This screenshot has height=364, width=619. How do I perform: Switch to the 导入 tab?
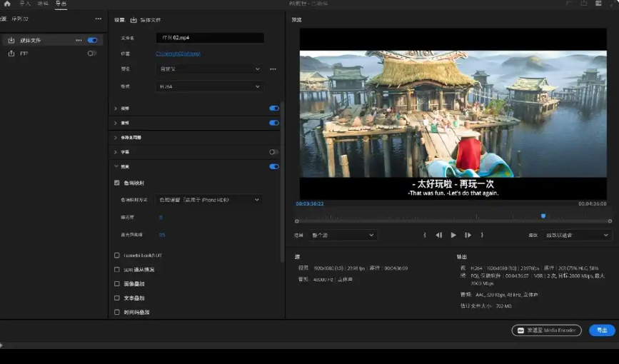tap(25, 4)
